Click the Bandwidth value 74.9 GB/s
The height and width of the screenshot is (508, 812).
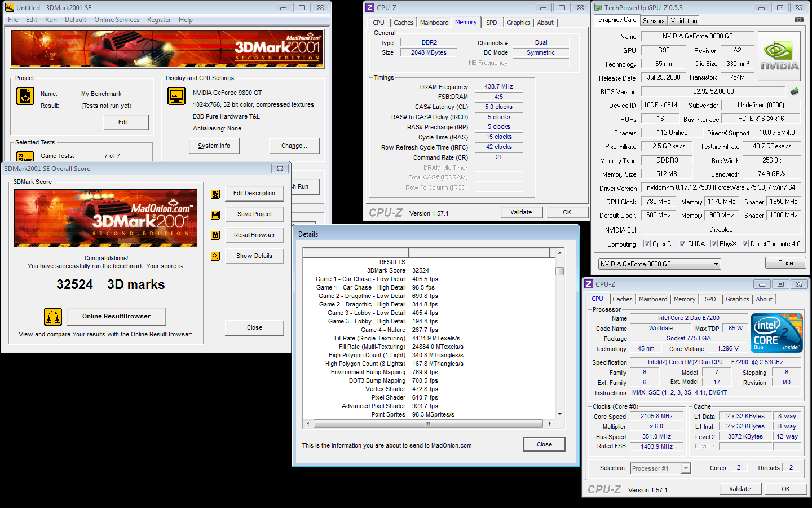click(771, 174)
